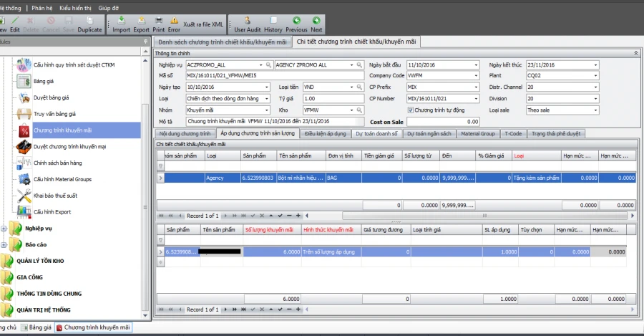Open Giúp đỡ menu
This screenshot has width=644, height=336.
pyautogui.click(x=109, y=8)
